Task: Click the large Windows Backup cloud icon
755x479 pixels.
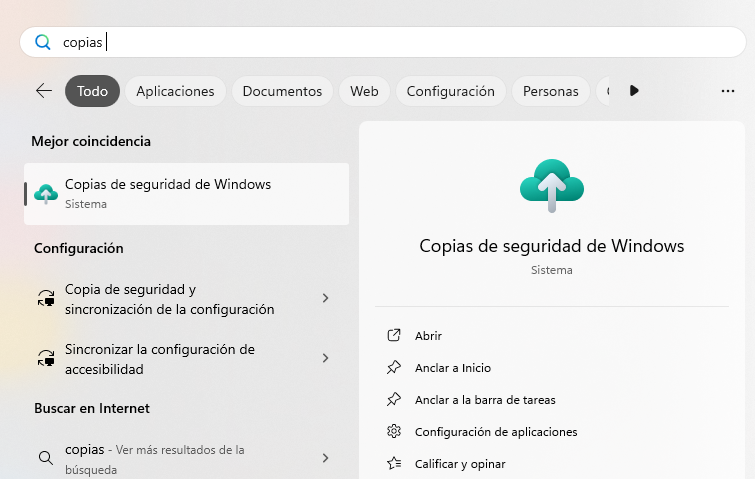Action: pyautogui.click(x=551, y=185)
